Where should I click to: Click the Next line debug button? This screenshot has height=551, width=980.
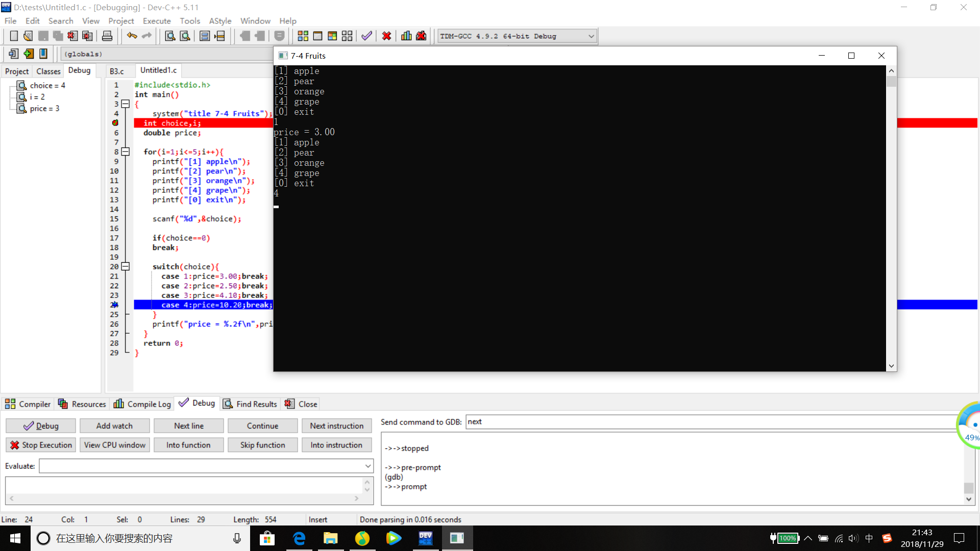(x=189, y=425)
